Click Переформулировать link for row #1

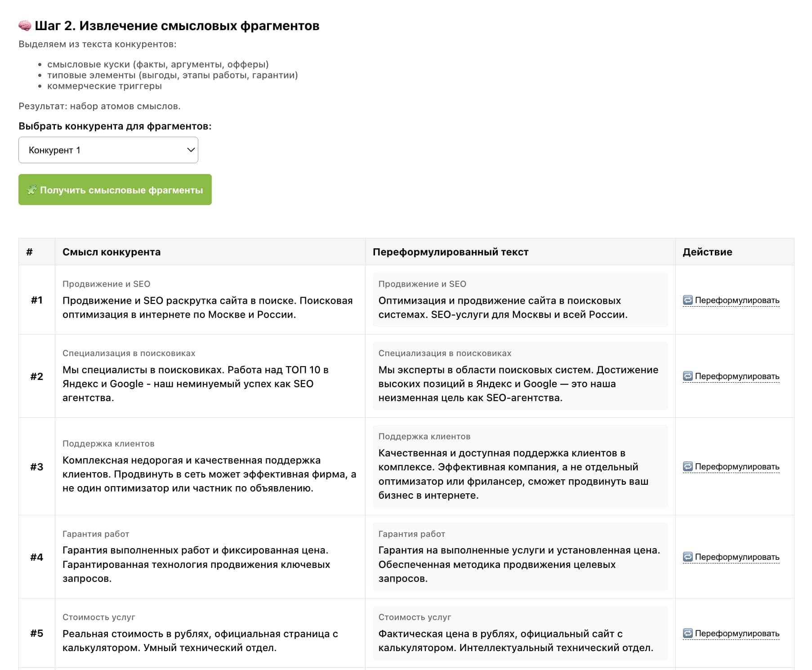(x=737, y=300)
